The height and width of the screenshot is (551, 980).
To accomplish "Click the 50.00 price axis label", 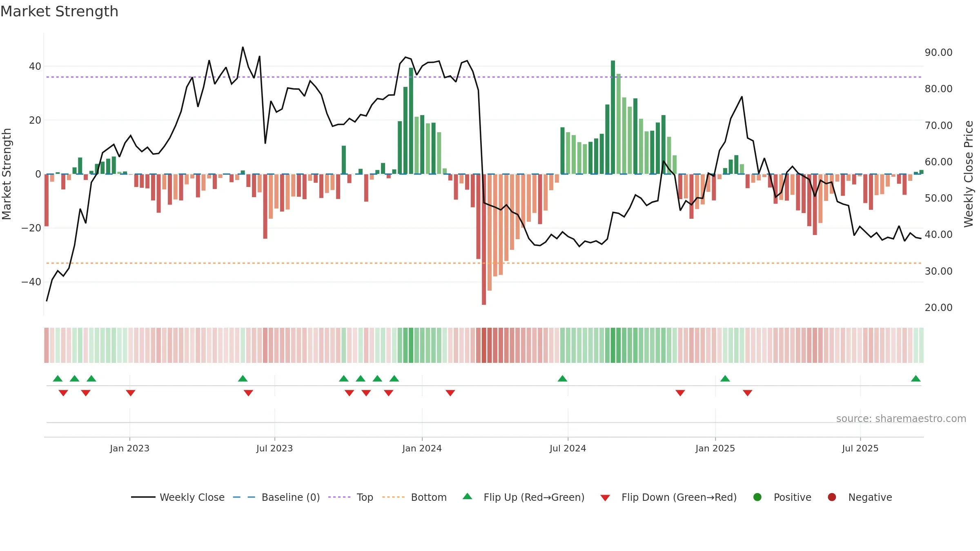I will [939, 198].
